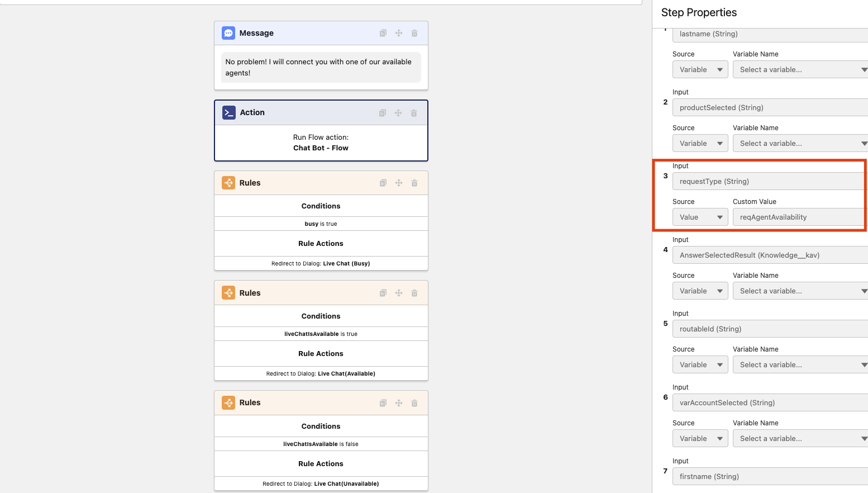868x493 pixels.
Task: Open the Variable source dropdown for routableId
Action: 700,364
